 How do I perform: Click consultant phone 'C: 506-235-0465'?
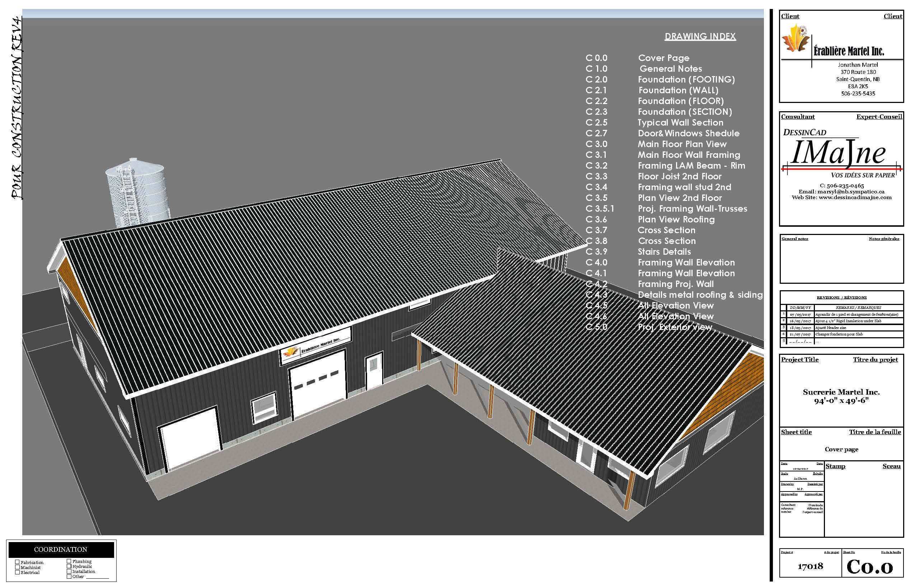click(842, 185)
